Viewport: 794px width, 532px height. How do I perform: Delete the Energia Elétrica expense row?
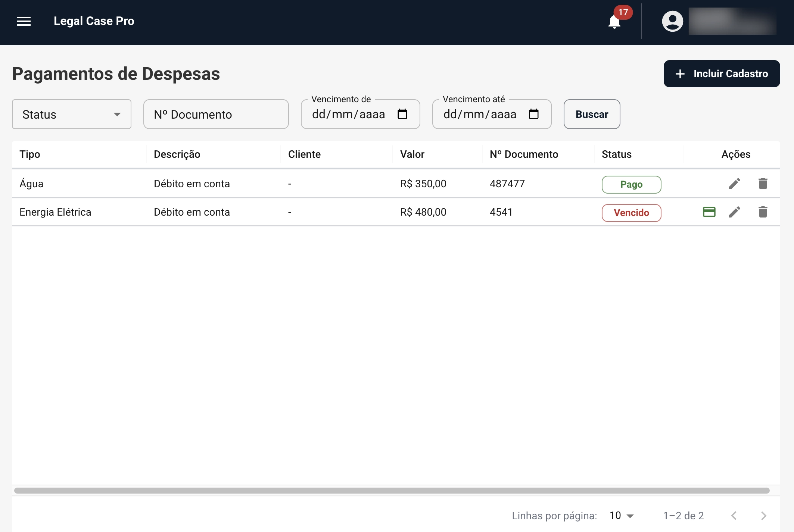763,212
